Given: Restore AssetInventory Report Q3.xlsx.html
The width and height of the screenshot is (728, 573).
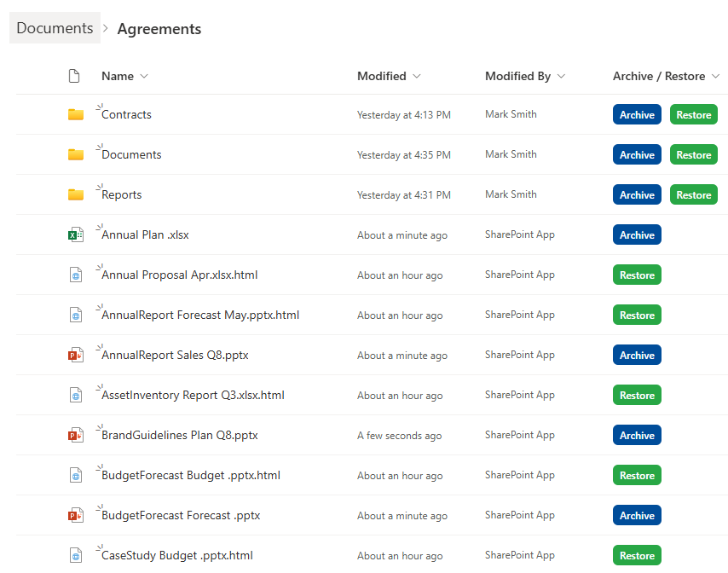Looking at the screenshot, I should (637, 395).
